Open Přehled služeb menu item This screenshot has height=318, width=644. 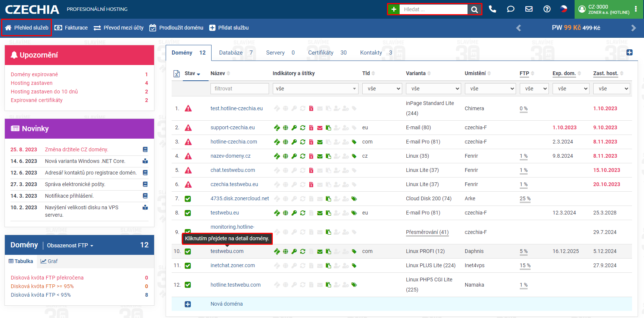pyautogui.click(x=26, y=28)
